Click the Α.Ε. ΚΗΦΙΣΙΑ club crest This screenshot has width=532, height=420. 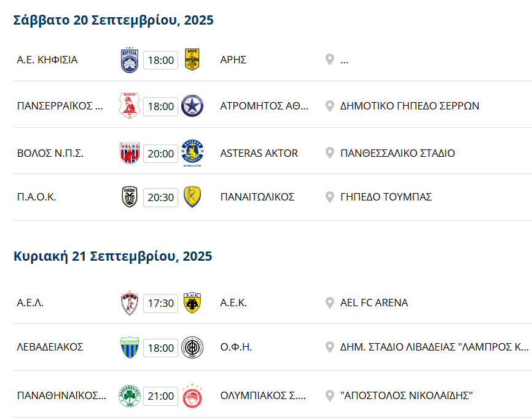pyautogui.click(x=130, y=59)
